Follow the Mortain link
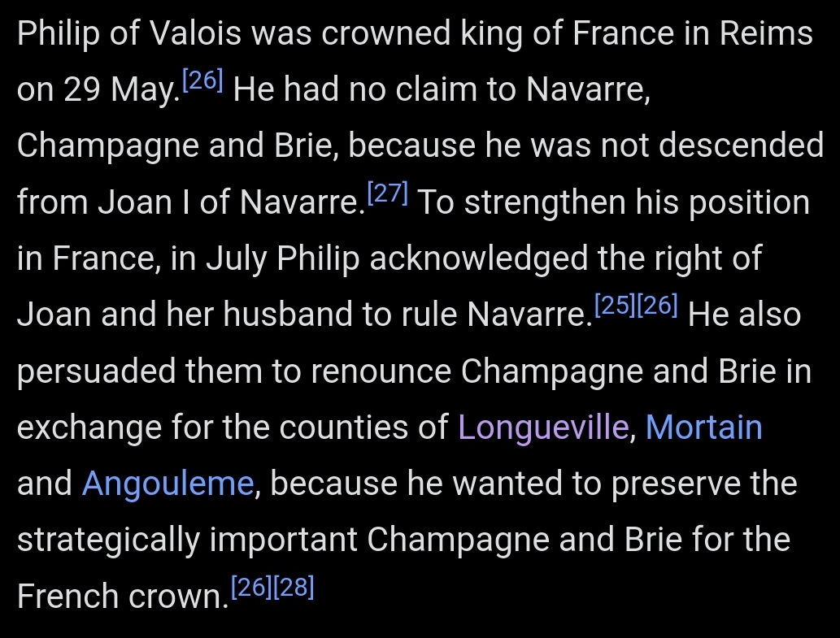The image size is (840, 638). coord(704,427)
